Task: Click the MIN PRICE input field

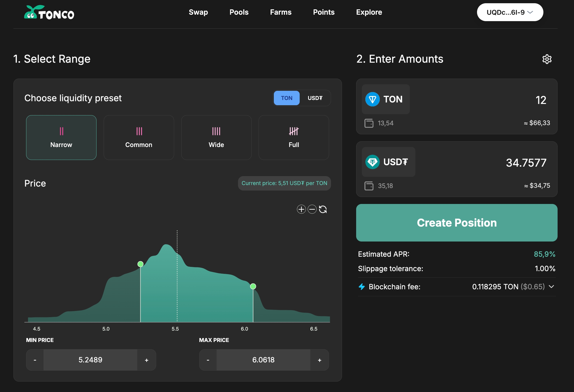Action: click(90, 360)
